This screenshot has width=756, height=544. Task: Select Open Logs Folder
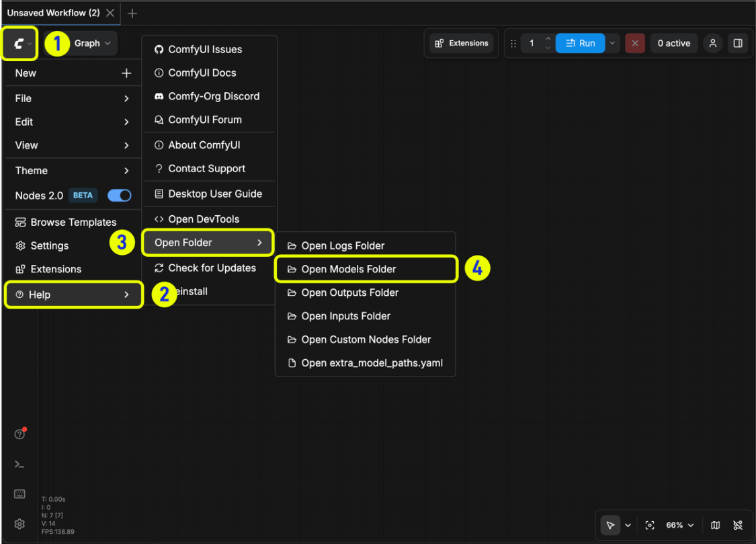365,246
